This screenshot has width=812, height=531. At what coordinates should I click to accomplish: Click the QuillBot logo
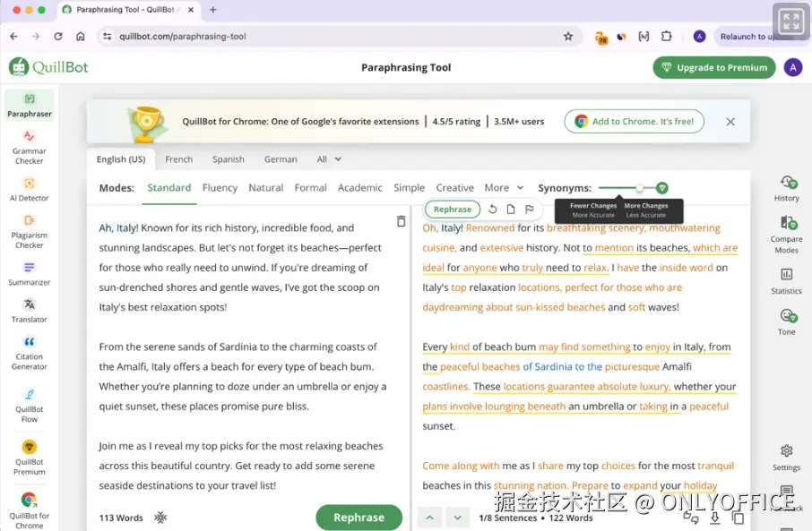(48, 67)
